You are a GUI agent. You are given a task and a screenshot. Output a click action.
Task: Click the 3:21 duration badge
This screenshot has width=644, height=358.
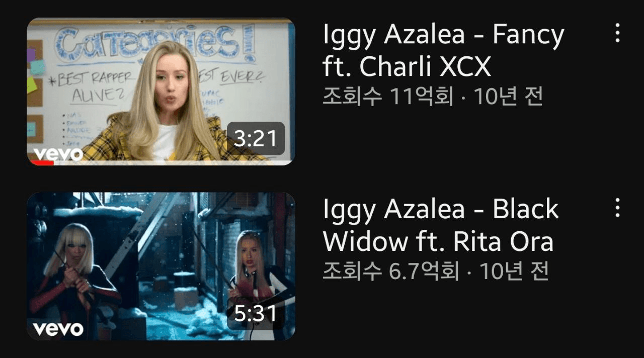256,138
